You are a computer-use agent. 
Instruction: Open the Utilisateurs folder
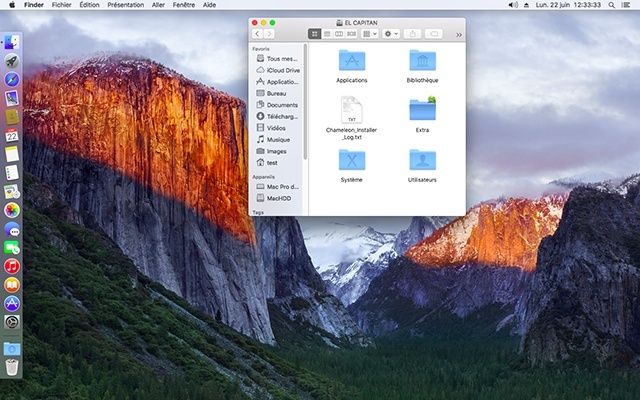(x=422, y=160)
